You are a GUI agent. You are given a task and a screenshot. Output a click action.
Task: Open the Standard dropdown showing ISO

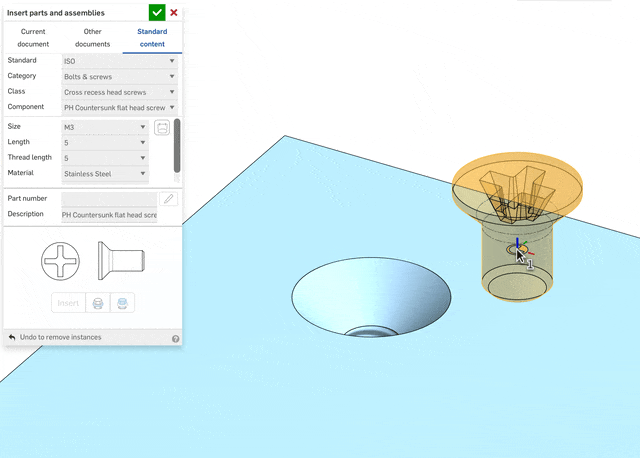(120, 61)
